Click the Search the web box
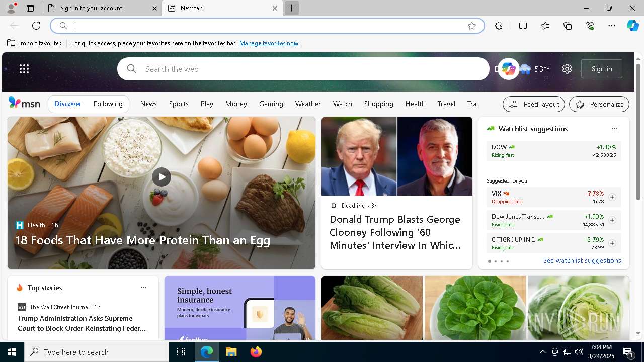 click(303, 69)
